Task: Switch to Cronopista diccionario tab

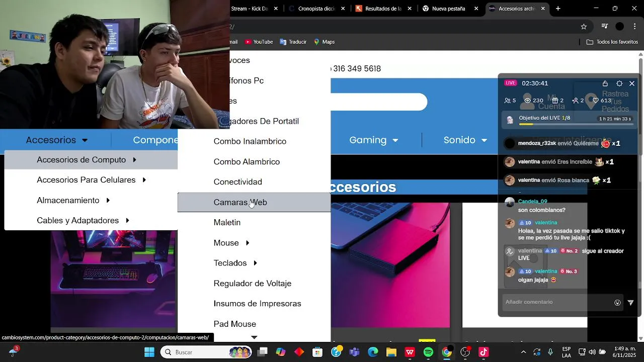Action: tap(317, 9)
